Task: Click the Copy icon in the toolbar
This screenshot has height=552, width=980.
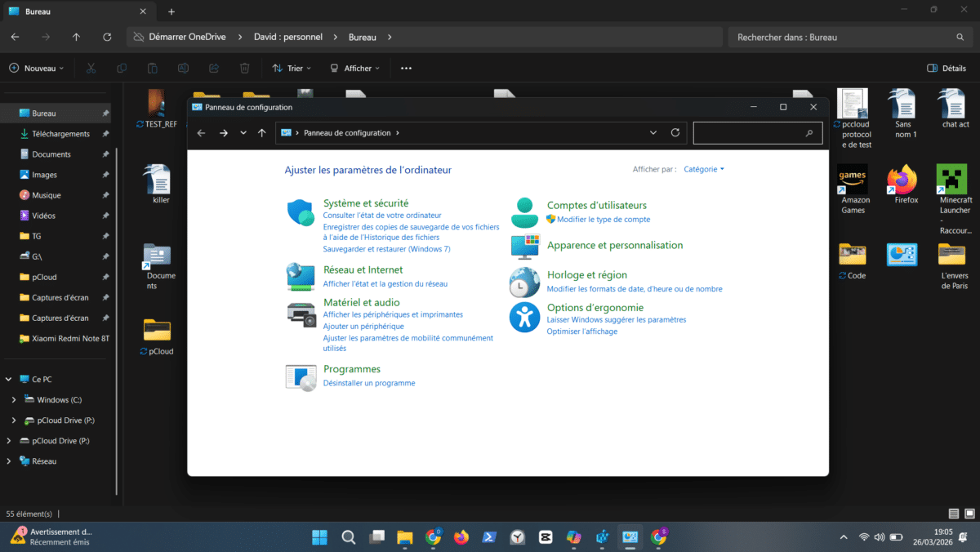Action: tap(121, 68)
